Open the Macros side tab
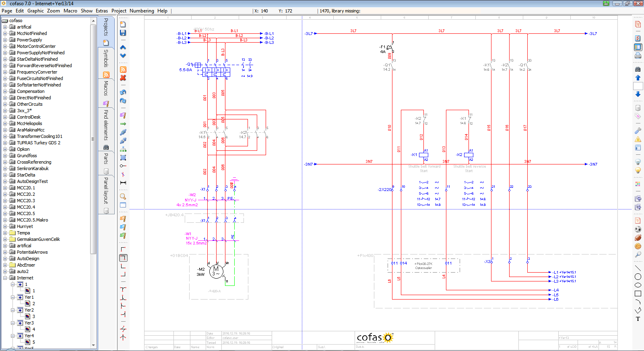 pos(106,93)
